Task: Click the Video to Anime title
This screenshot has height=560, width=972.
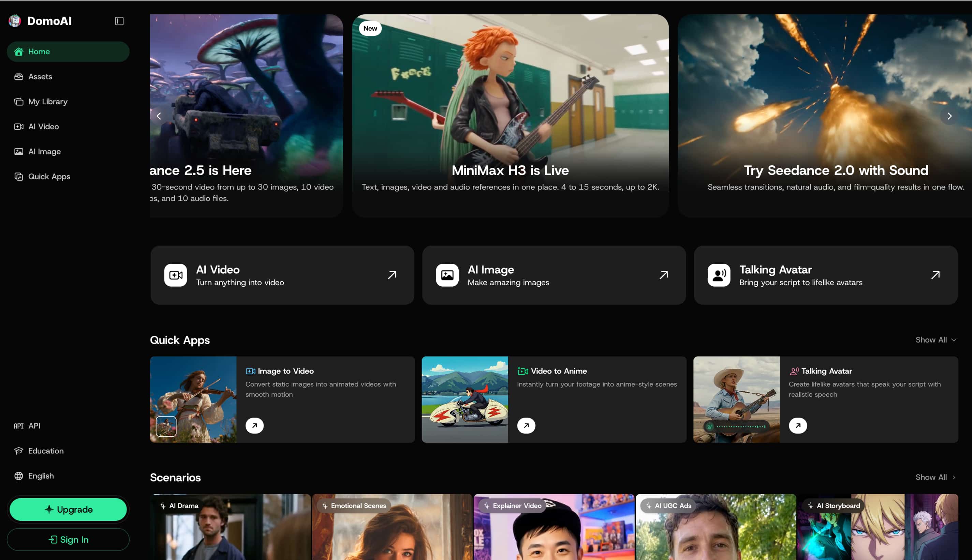Action: (559, 371)
